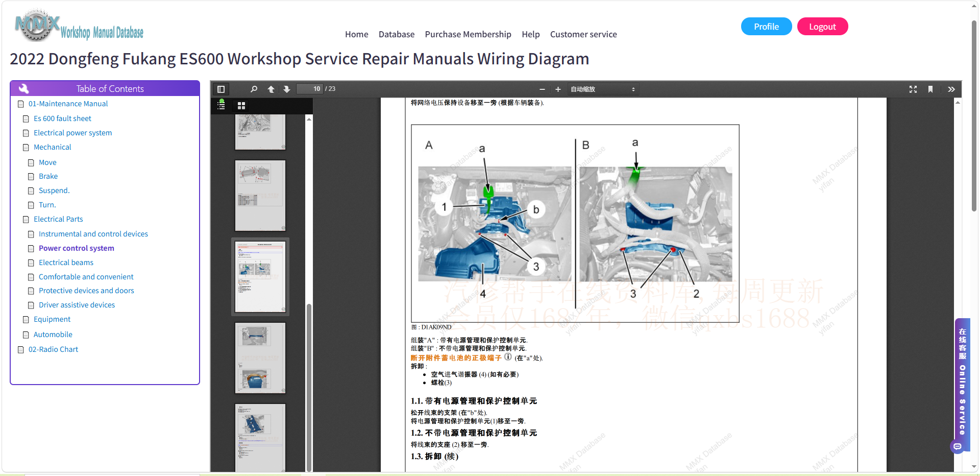Show document outline view in sidebar
This screenshot has height=476, width=980.
tap(221, 105)
